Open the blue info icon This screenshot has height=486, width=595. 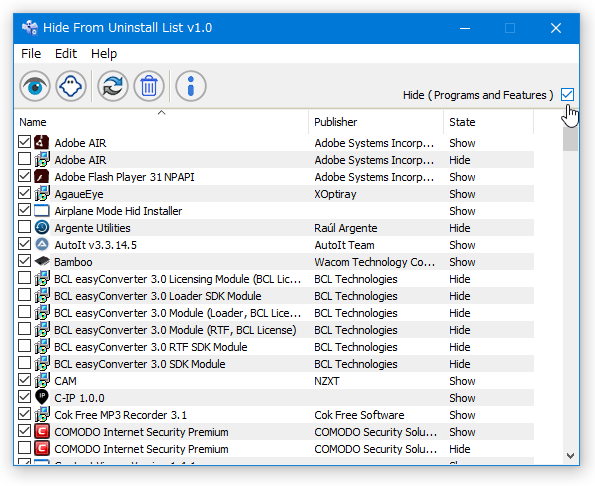191,86
